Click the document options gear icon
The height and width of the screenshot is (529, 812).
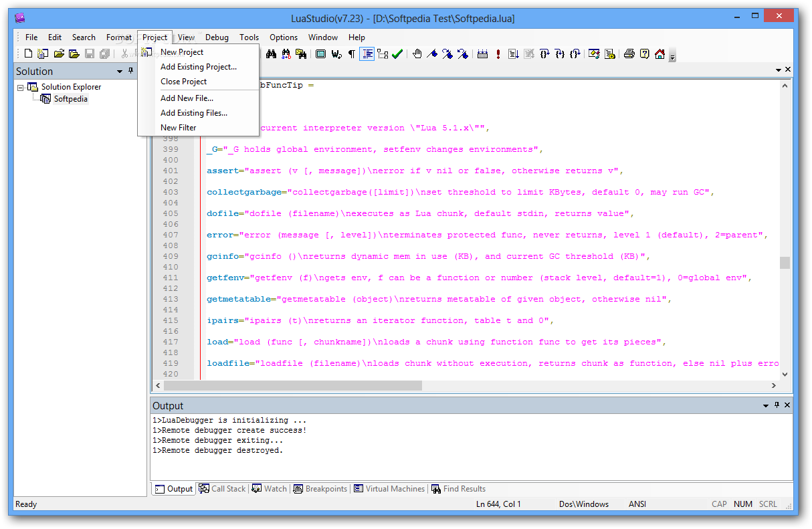point(610,54)
